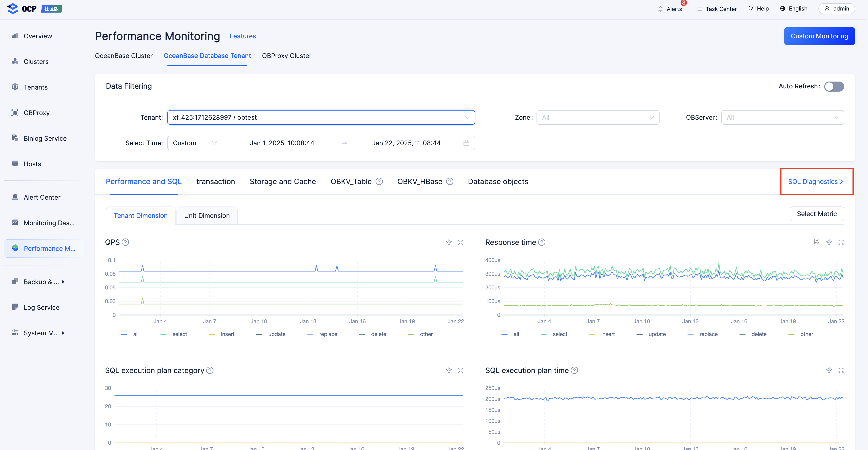Image resolution: width=868 pixels, height=450 pixels.
Task: Click the Help lightbulb icon
Action: [750, 9]
